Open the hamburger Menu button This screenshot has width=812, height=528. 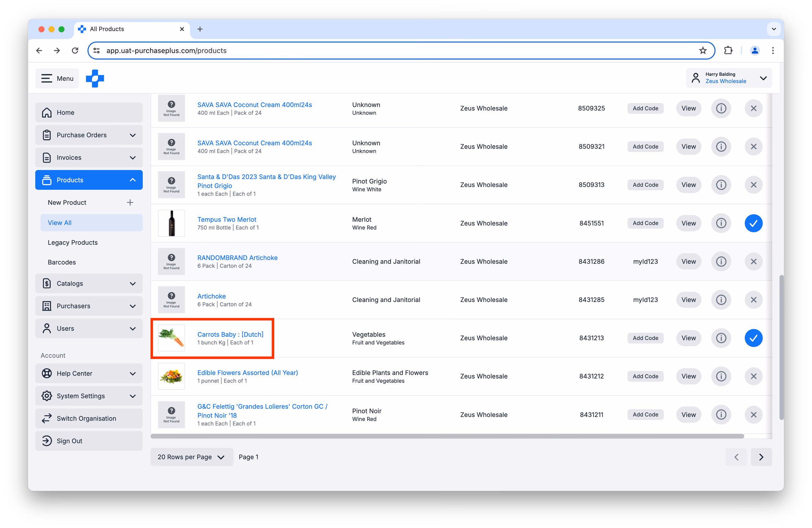[x=57, y=78]
